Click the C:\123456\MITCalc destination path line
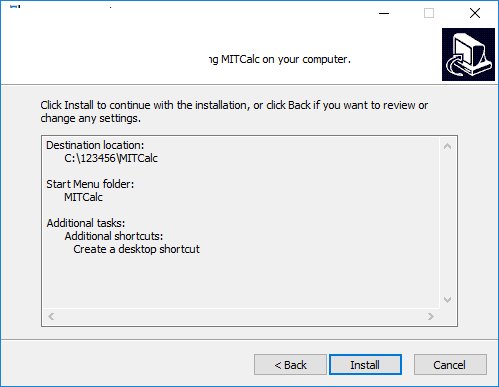499x387 pixels. [111, 158]
